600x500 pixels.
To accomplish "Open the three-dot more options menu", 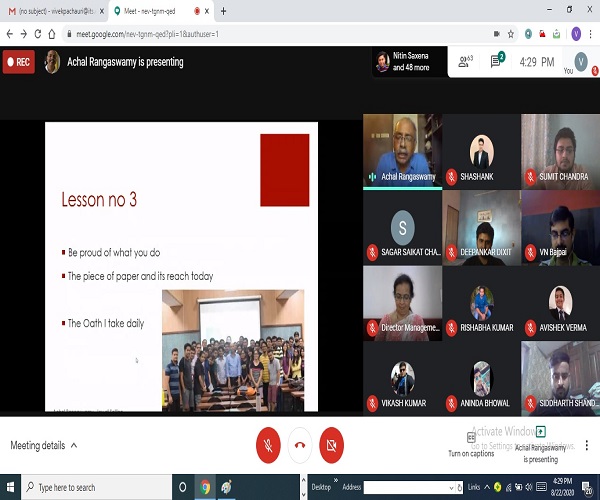I will pos(587,445).
